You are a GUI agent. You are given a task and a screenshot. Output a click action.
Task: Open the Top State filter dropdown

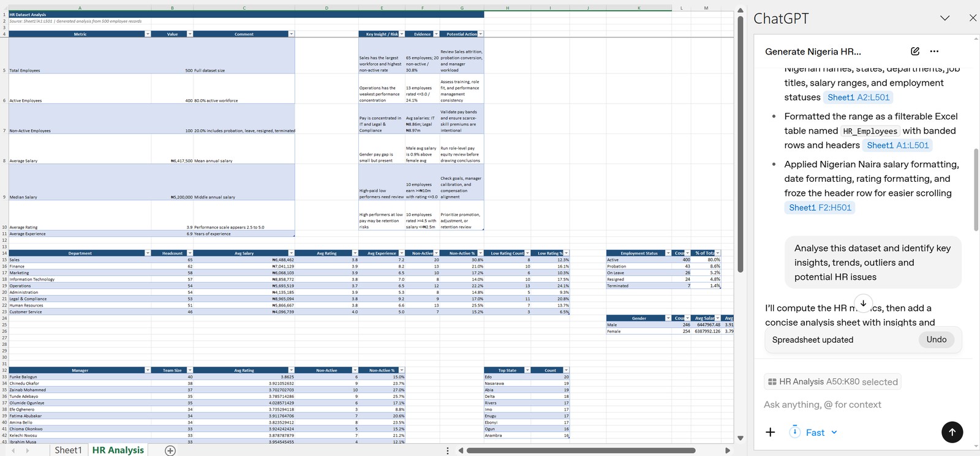pyautogui.click(x=528, y=370)
